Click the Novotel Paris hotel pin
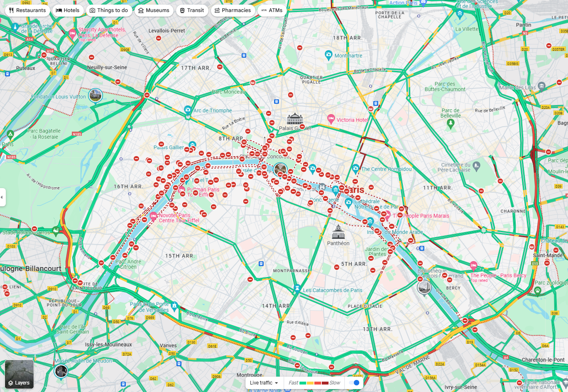Screen dimensions: 568x392 click(153, 216)
